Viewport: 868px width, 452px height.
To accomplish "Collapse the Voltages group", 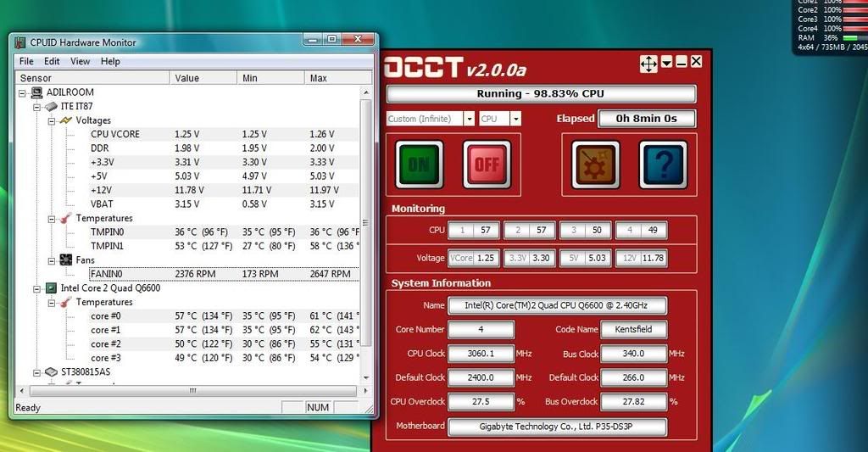I will click(52, 120).
